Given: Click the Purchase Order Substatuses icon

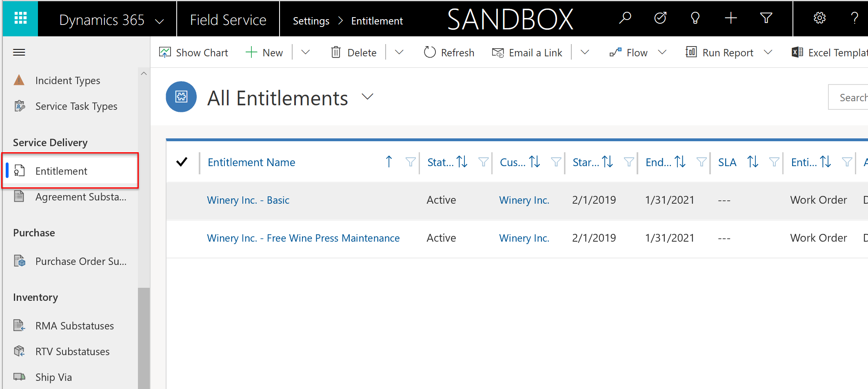Looking at the screenshot, I should [x=20, y=261].
